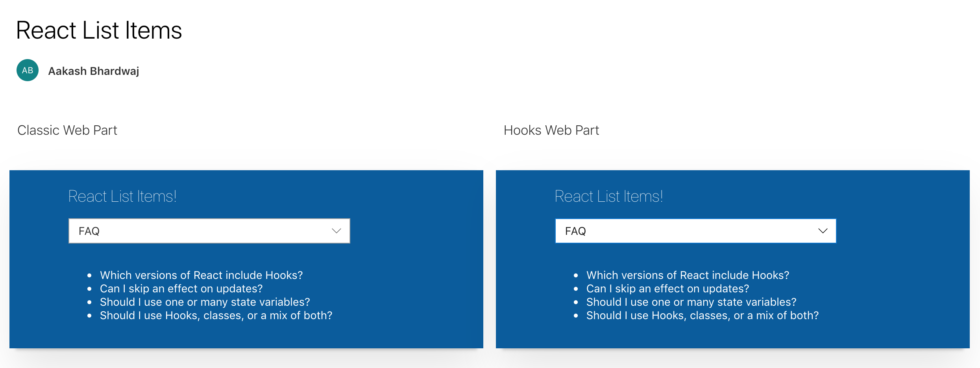
Task: Select 'Should I use Hooks, classes, or a mix of both?' in Classic Web Part
Action: click(x=216, y=315)
